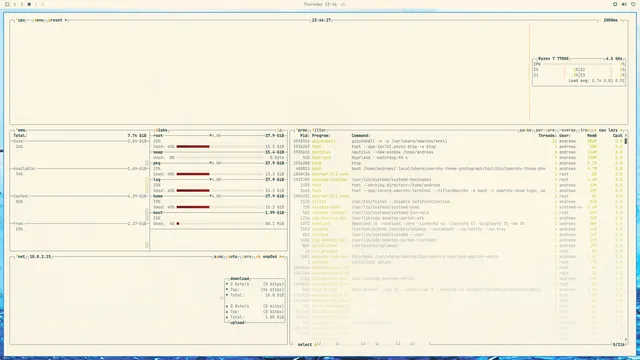This screenshot has height=360, width=640.
Task: Click the Load avg readout
Action: pyautogui.click(x=596, y=81)
